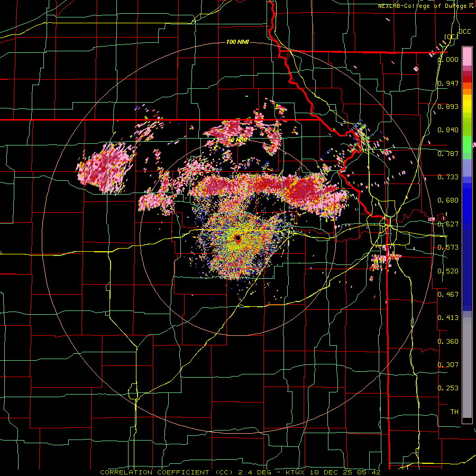The width and height of the screenshot is (476, 476).
Task: Click the black radar site dot at center
Action: 237,238
